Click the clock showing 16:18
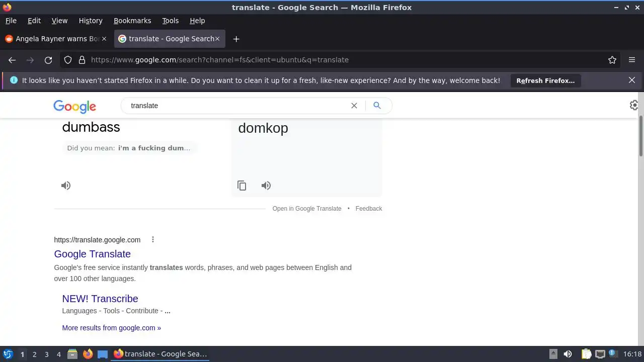The image size is (644, 362). pos(632,354)
